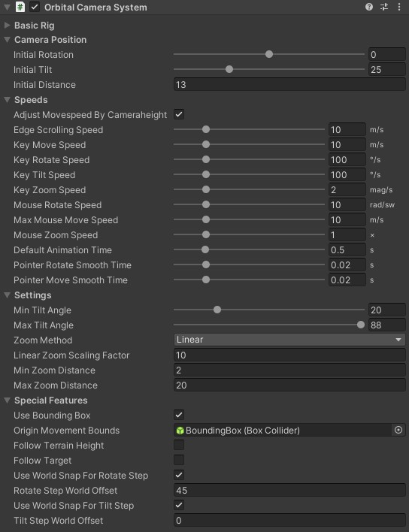Collapse the Camera Position section
The height and width of the screenshot is (532, 409).
point(7,40)
